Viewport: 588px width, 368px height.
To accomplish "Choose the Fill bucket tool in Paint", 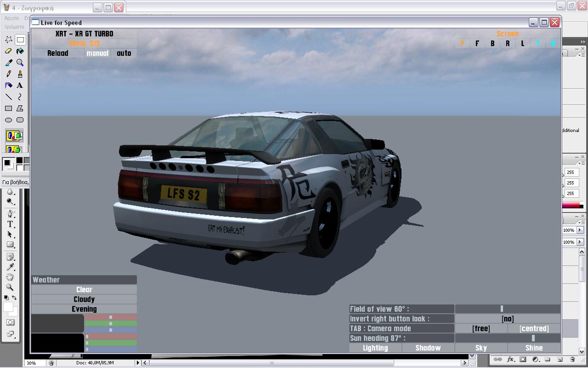I will pyautogui.click(x=20, y=52).
